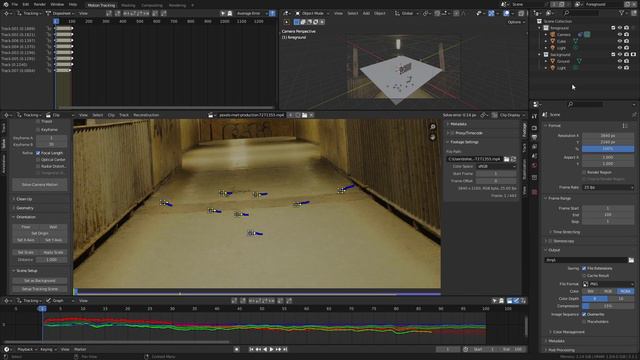Image resolution: width=640 pixels, height=360 pixels.
Task: Enable the Radial Distortion refine checkbox
Action: point(38,166)
